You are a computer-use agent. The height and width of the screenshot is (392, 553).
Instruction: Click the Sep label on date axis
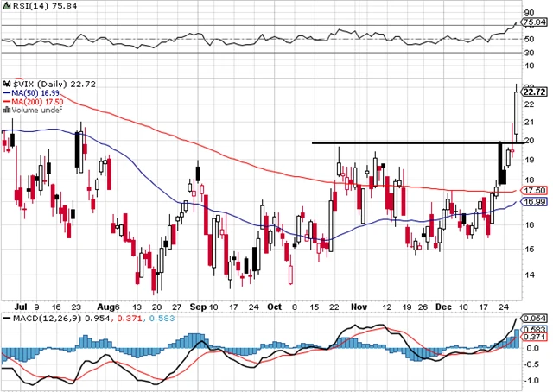[198, 307]
